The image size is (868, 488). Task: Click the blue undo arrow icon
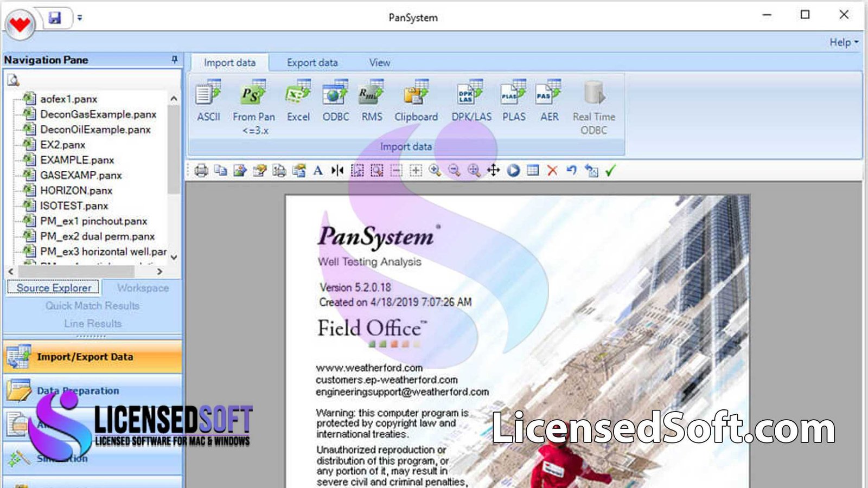click(572, 171)
